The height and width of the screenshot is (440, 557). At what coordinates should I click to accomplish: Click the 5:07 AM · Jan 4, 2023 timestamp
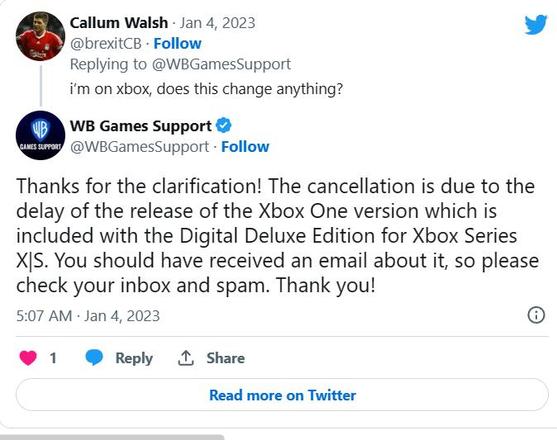coord(88,316)
